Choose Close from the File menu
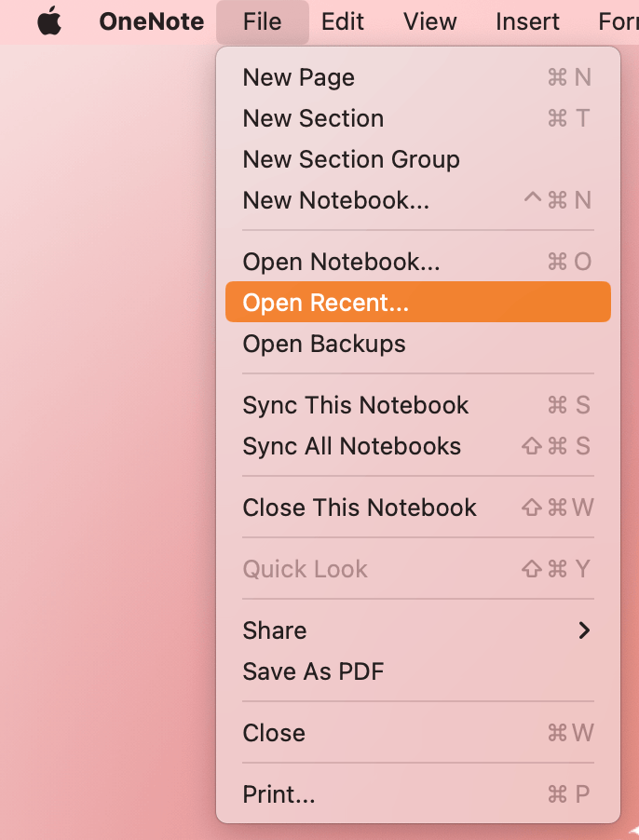639x840 pixels. (274, 733)
